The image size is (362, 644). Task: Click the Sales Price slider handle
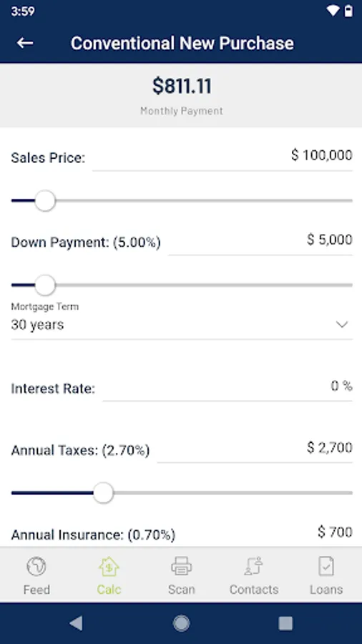point(45,201)
